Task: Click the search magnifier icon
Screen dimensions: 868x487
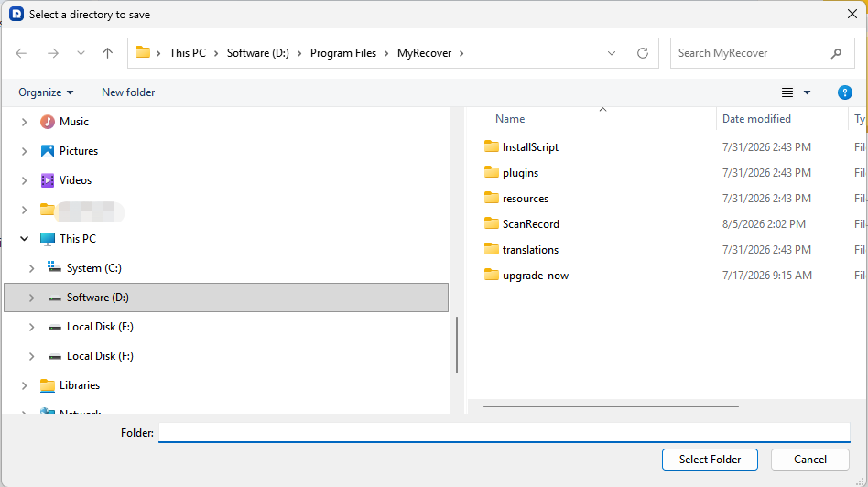Action: click(x=837, y=53)
